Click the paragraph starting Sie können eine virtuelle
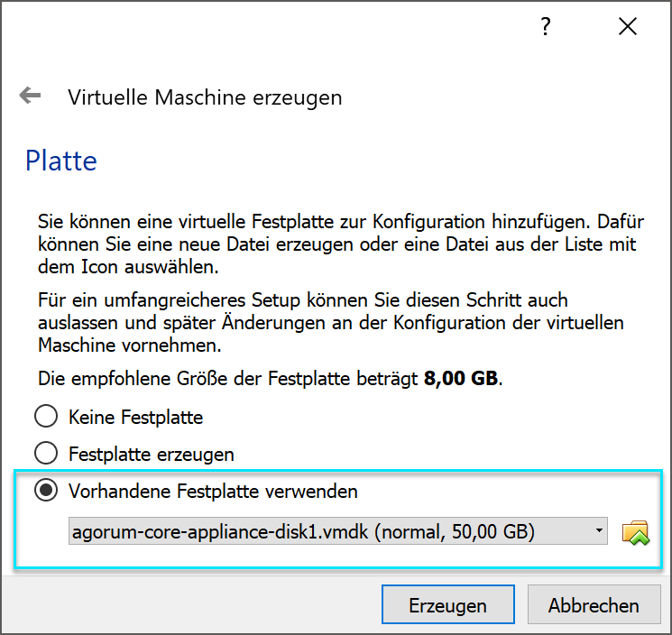The width and height of the screenshot is (672, 635). click(341, 244)
